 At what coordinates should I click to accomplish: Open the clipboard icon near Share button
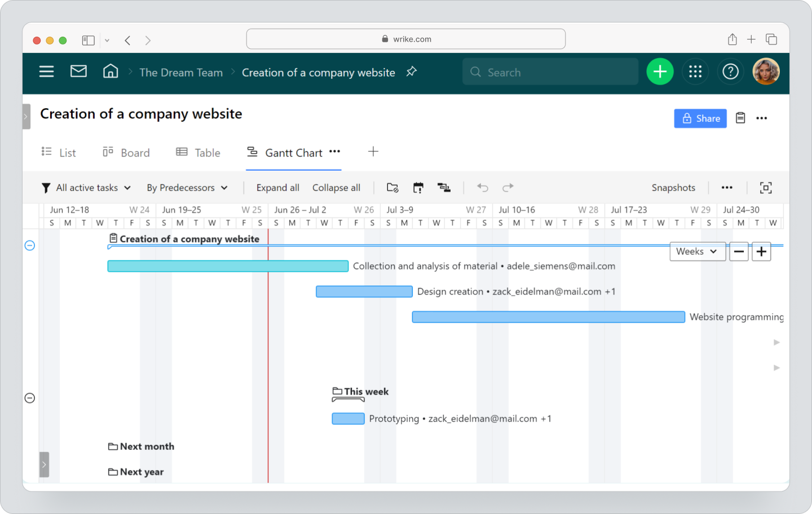740,118
